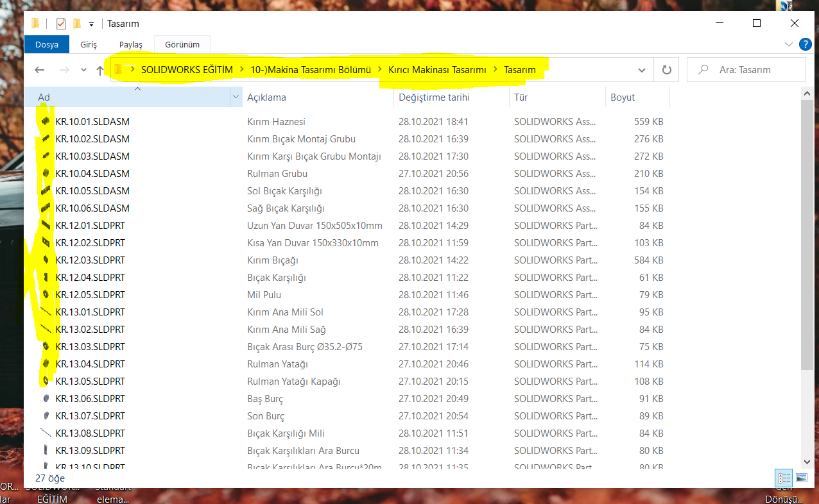The image size is (819, 504).
Task: Sort by the Açıklama column header
Action: [318, 97]
